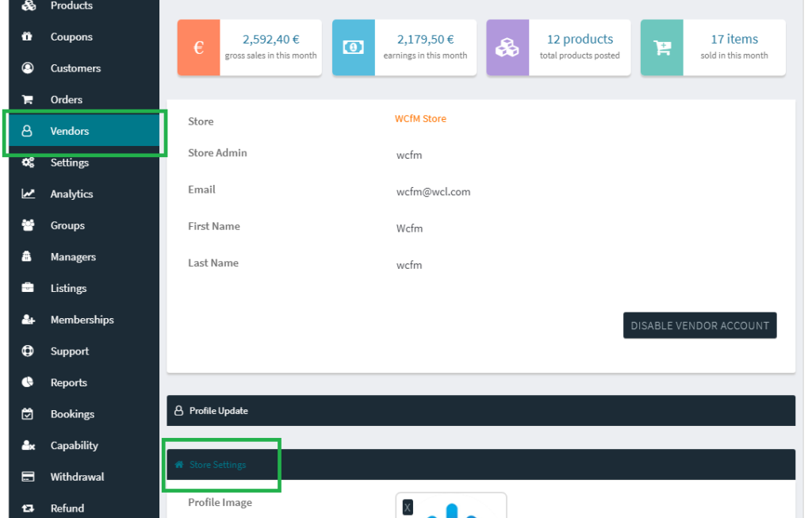Click the Groups people icon
812x518 pixels.
coord(28,225)
